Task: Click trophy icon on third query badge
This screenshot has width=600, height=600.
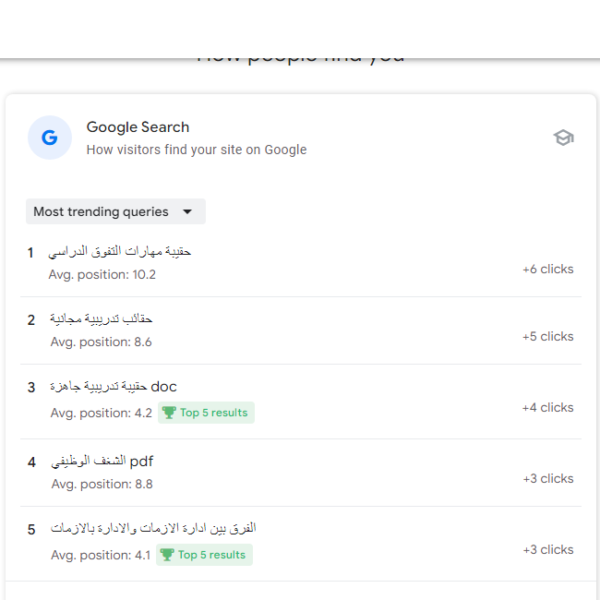Action: coord(169,412)
